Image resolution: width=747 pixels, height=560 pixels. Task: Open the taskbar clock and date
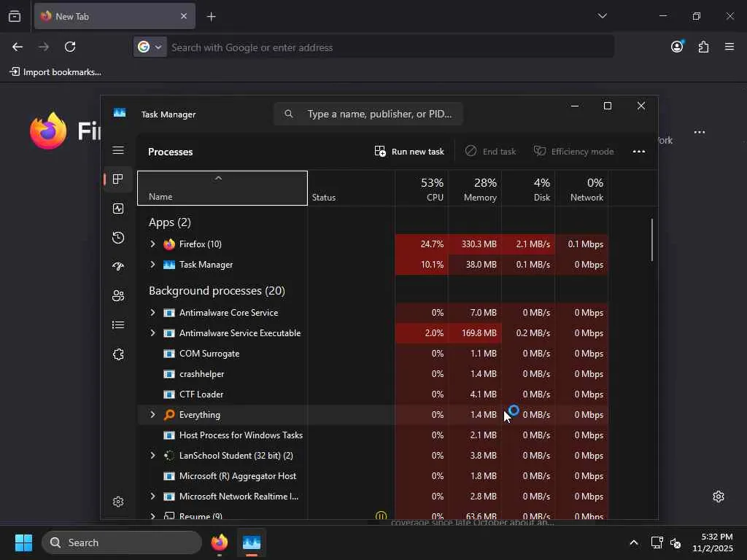712,542
